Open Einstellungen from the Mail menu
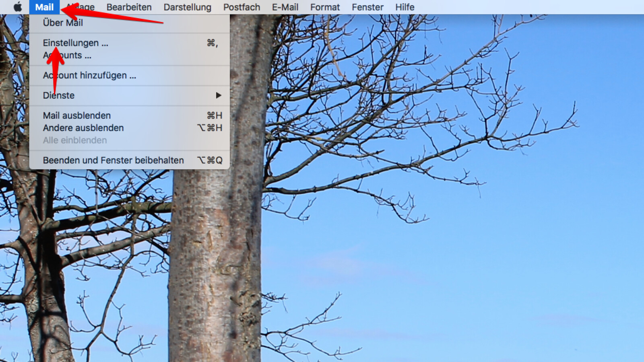 (x=76, y=43)
